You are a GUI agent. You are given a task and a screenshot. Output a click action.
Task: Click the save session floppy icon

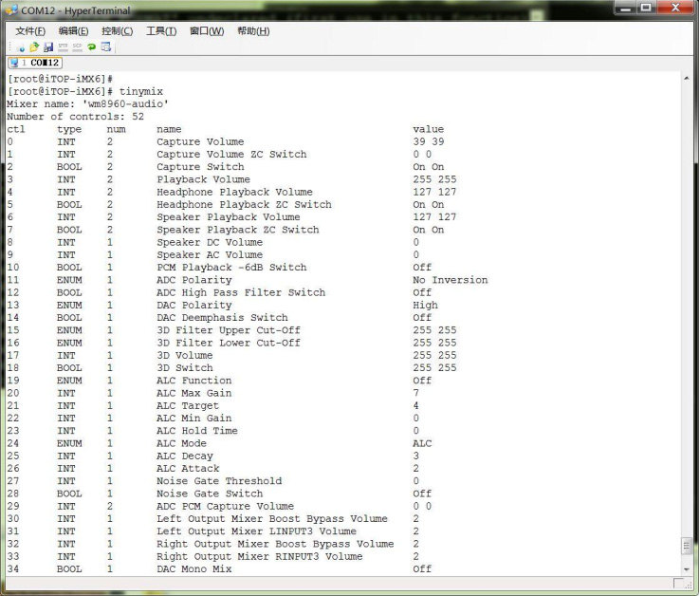pyautogui.click(x=48, y=47)
